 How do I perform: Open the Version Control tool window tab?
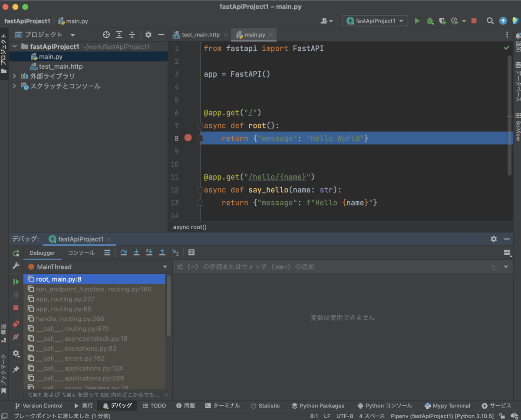(x=39, y=406)
